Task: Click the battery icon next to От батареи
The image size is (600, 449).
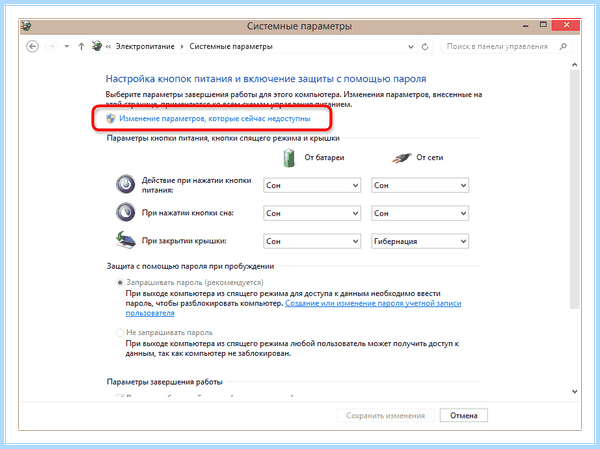Action: [289, 158]
